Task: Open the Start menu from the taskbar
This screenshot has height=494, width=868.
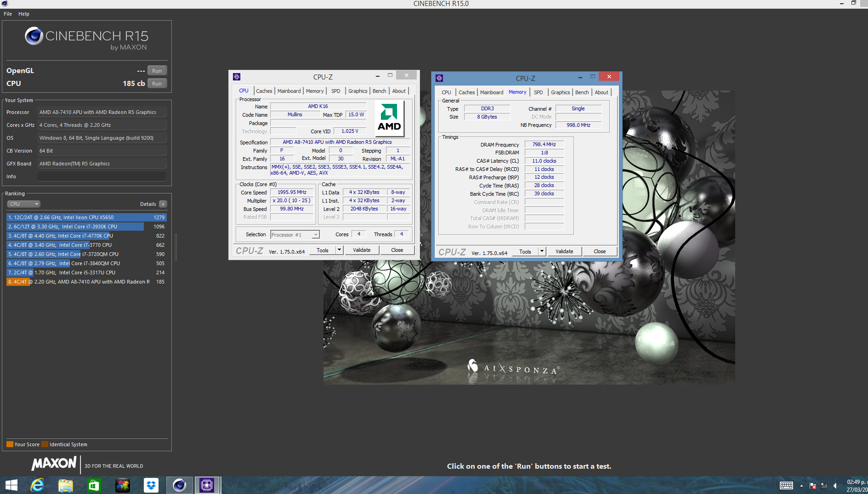Action: point(11,485)
